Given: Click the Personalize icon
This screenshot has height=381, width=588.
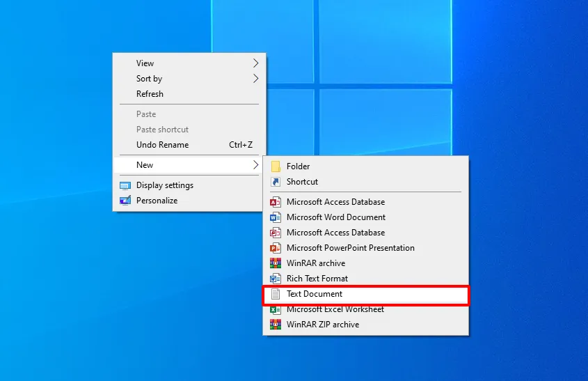Looking at the screenshot, I should [125, 201].
